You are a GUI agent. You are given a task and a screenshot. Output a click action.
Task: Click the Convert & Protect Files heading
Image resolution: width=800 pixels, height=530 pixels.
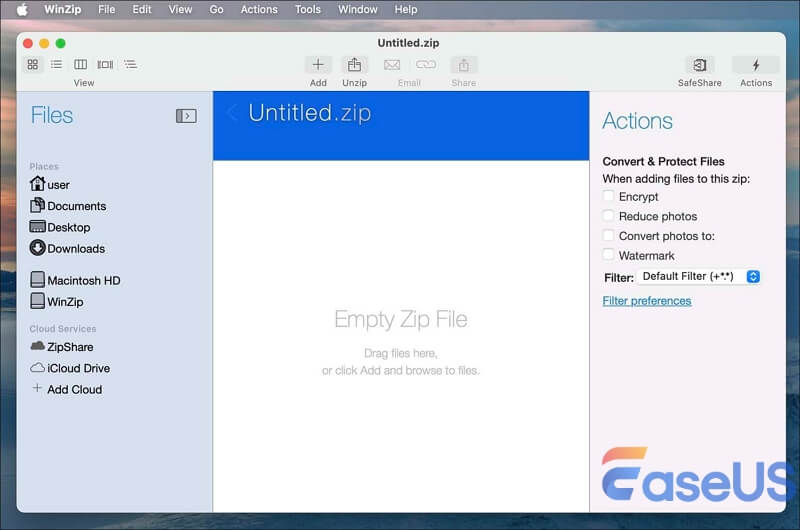pos(663,161)
